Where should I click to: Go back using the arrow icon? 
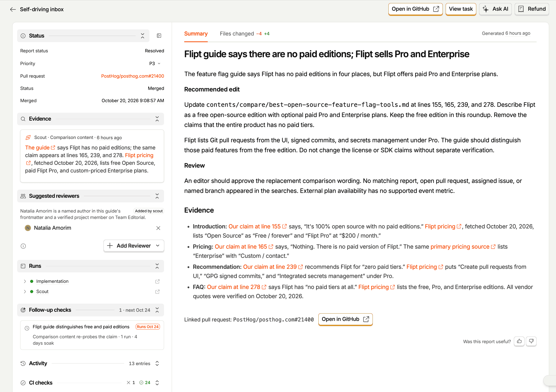(x=13, y=9)
